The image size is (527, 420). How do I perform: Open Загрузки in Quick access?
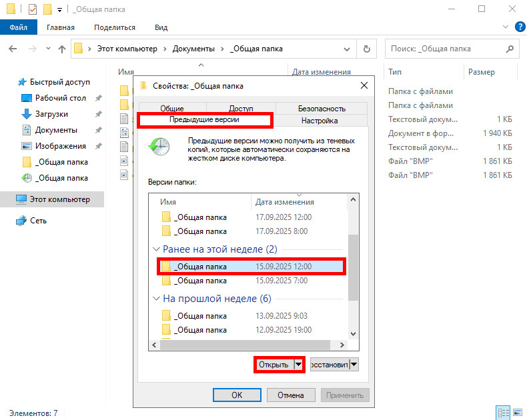pyautogui.click(x=51, y=114)
